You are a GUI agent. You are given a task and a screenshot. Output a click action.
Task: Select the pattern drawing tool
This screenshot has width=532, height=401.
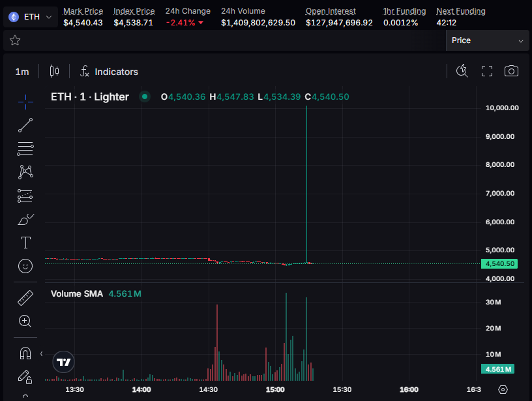tap(25, 172)
